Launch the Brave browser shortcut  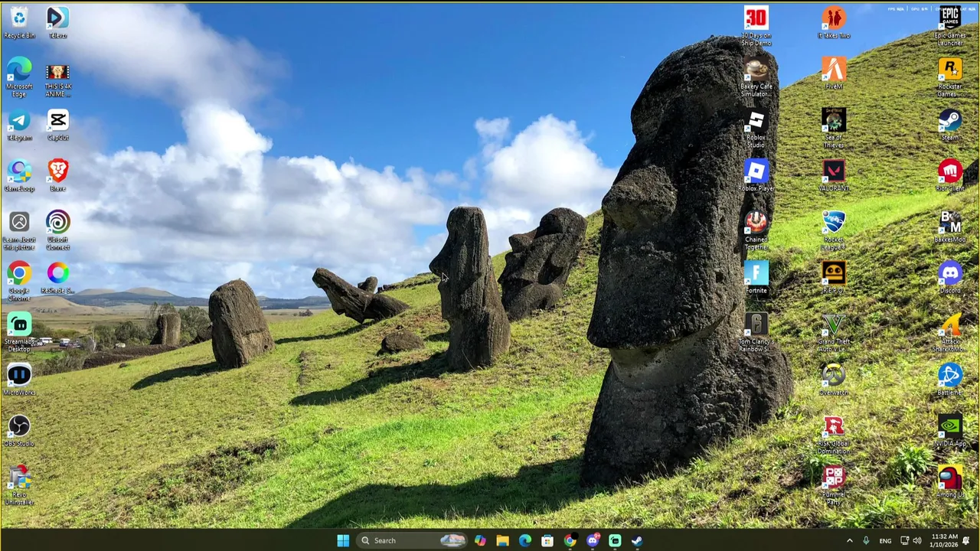click(57, 176)
